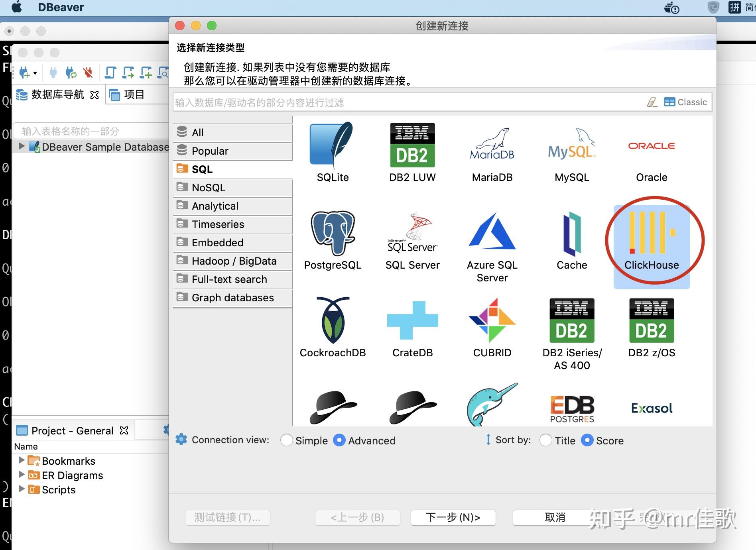Choose the narwhal database driver icon

pos(492,405)
